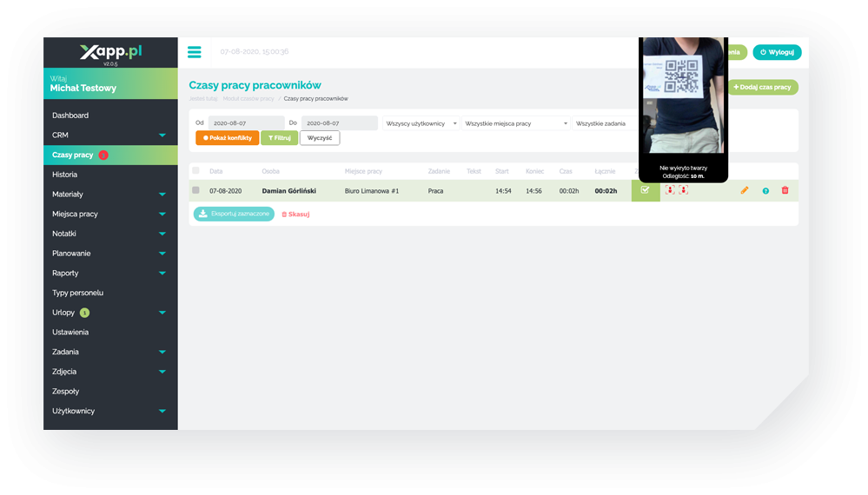Click the Do date field
Screen dimensions: 868x495
(x=340, y=123)
